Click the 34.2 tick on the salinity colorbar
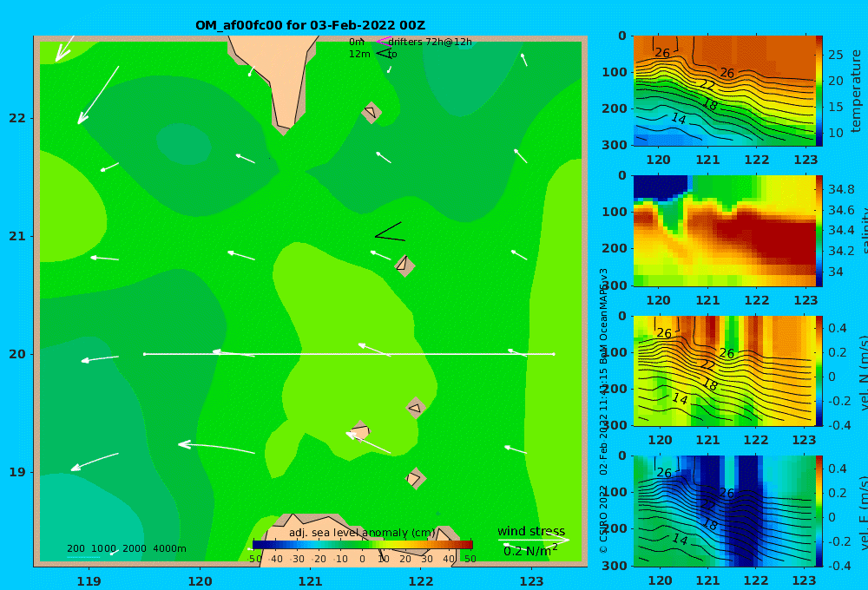Image resolution: width=868 pixels, height=590 pixels. pos(841,251)
